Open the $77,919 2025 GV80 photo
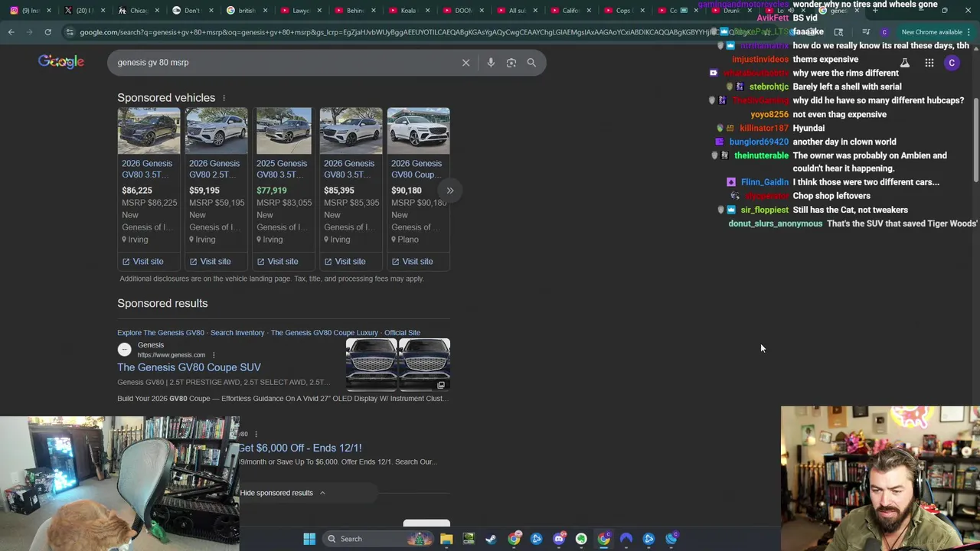The width and height of the screenshot is (980, 551). [283, 131]
